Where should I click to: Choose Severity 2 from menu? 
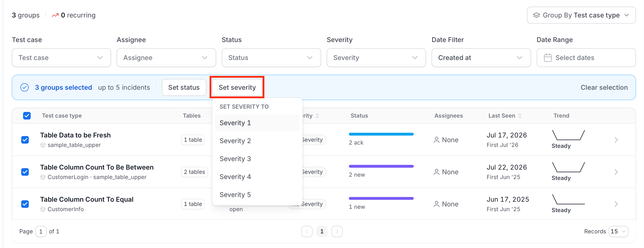257,141
